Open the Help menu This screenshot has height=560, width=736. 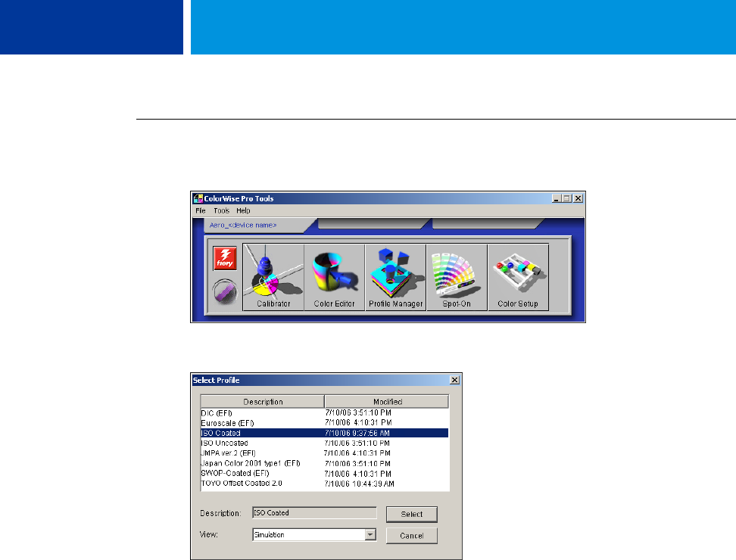point(243,210)
